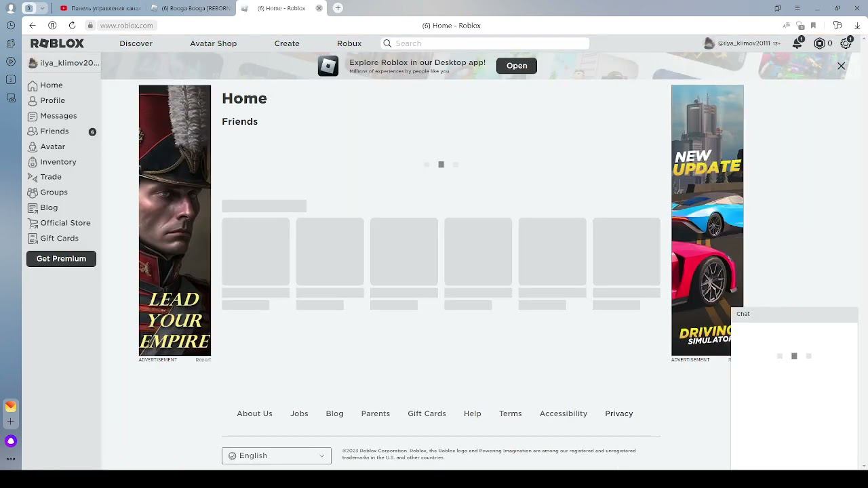This screenshot has height=488, width=868.
Task: Open browser history in the side panel
Action: tap(11, 26)
